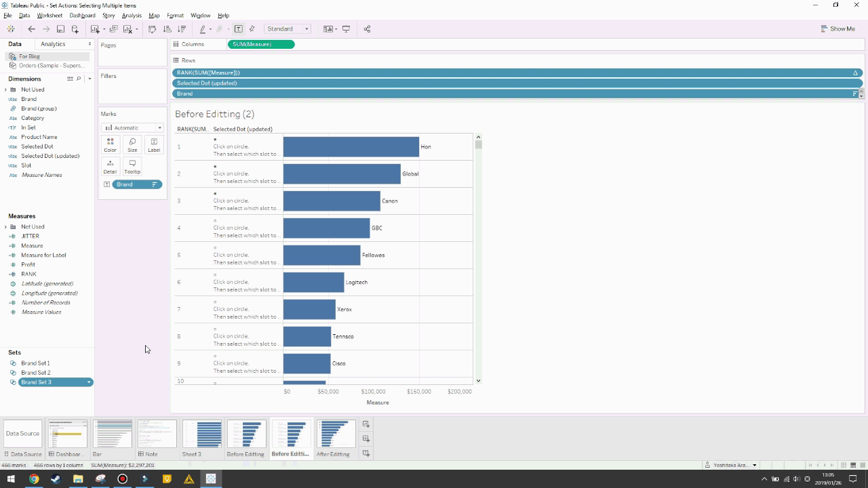This screenshot has height=488, width=868.
Task: Expand the Not Used folder in Measures
Action: tap(7, 227)
